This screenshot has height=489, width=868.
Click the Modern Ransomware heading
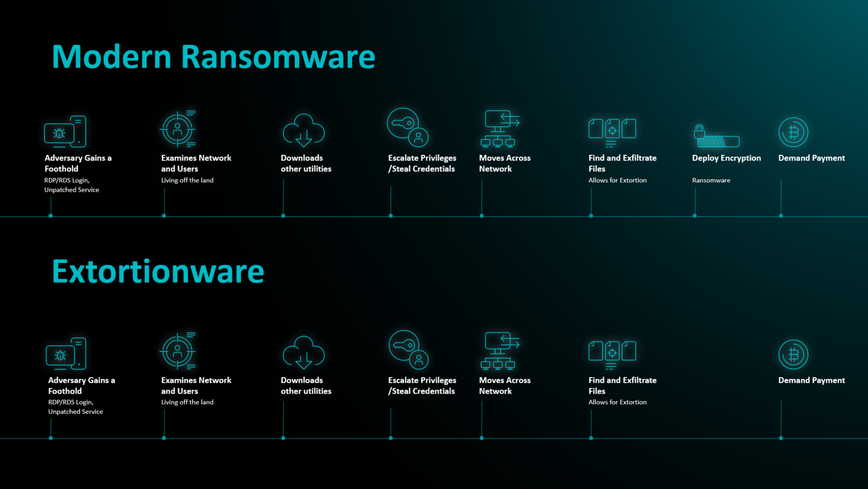coord(213,57)
